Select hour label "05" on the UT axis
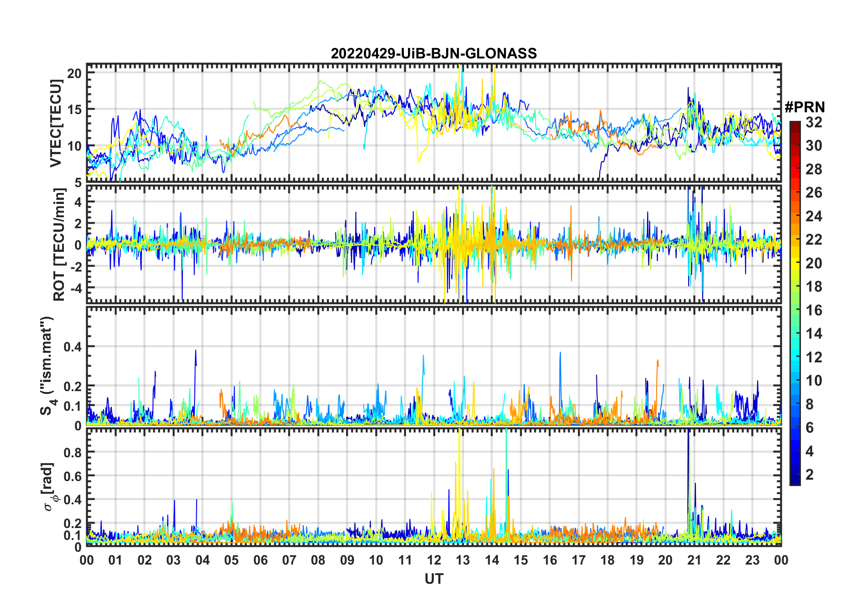Screen dimensions: 868x607 231,560
